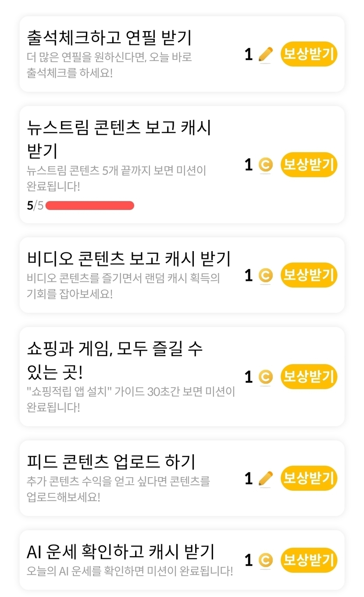Screen dimensions: 364x597
Task: Claim reward for 뉴스트림 콘텐츠 보고 캐시 받기
Action: click(309, 165)
